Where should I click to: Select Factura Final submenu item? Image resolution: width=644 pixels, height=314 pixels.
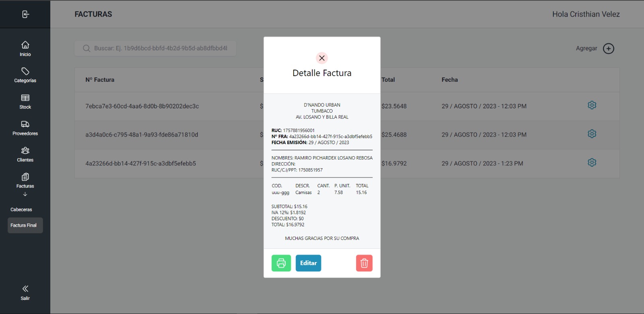tap(24, 225)
